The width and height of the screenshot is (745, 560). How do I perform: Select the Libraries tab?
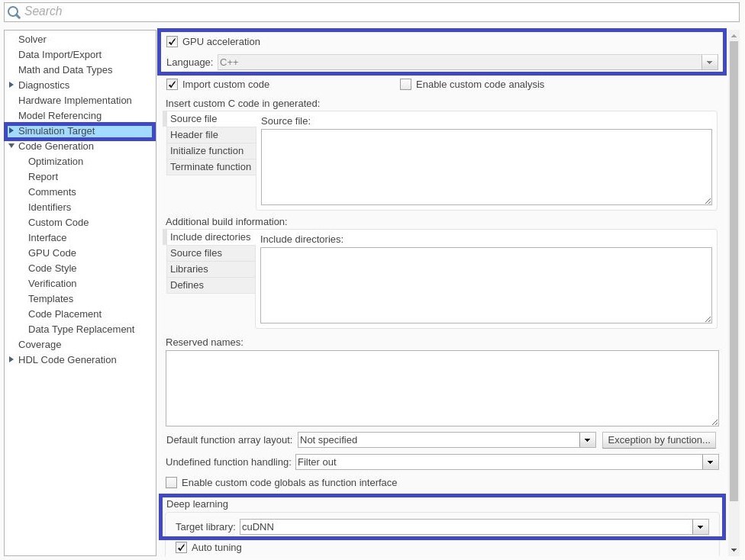[x=211, y=269]
